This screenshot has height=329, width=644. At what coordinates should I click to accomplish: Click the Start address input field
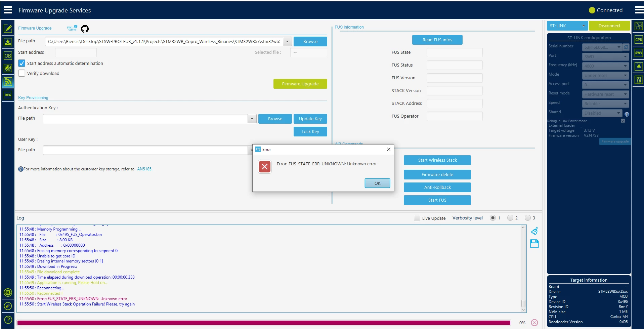(x=76, y=52)
